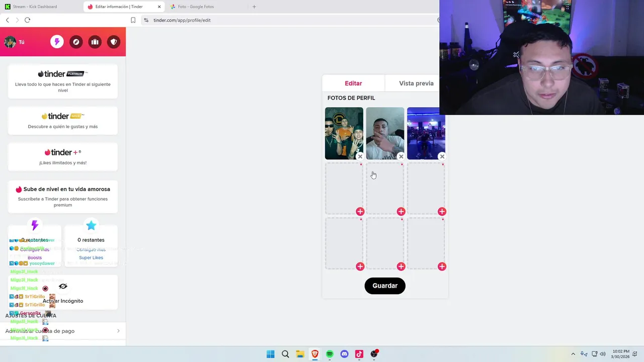This screenshot has width=644, height=362.
Task: Show hidden system tray icons
Action: (x=573, y=354)
